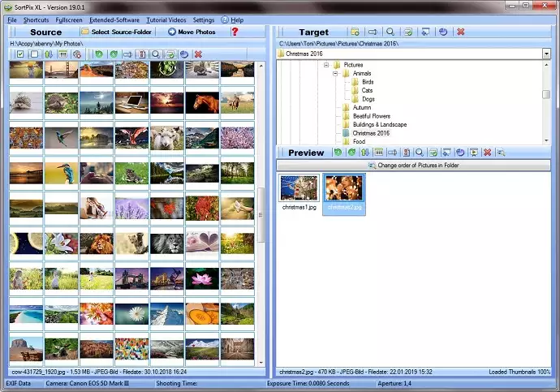Click rotate left icon in Source toolbar
The image size is (560, 392).
pos(99,54)
